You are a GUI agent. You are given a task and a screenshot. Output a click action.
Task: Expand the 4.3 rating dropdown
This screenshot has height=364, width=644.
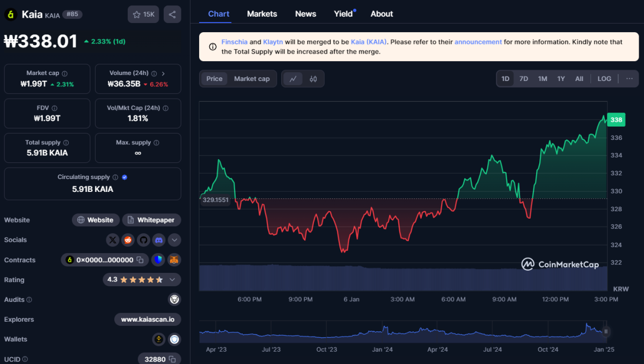point(172,280)
